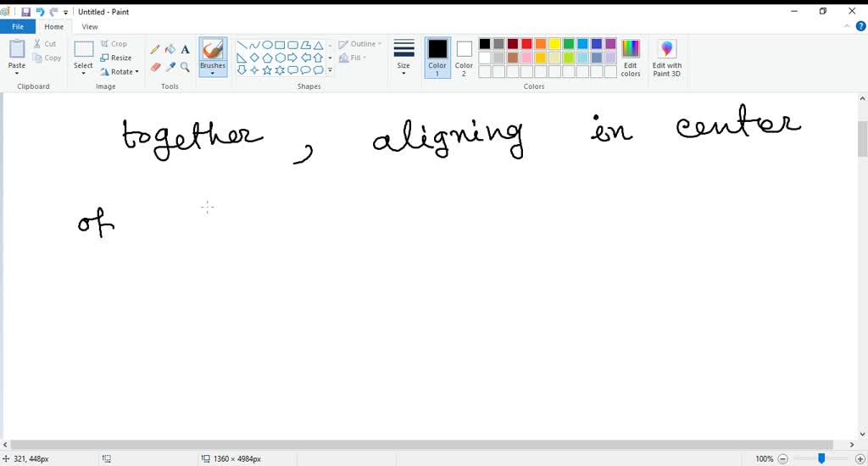Click the Save icon in title bar
Image resolution: width=868 pixels, height=466 pixels.
tap(25, 12)
